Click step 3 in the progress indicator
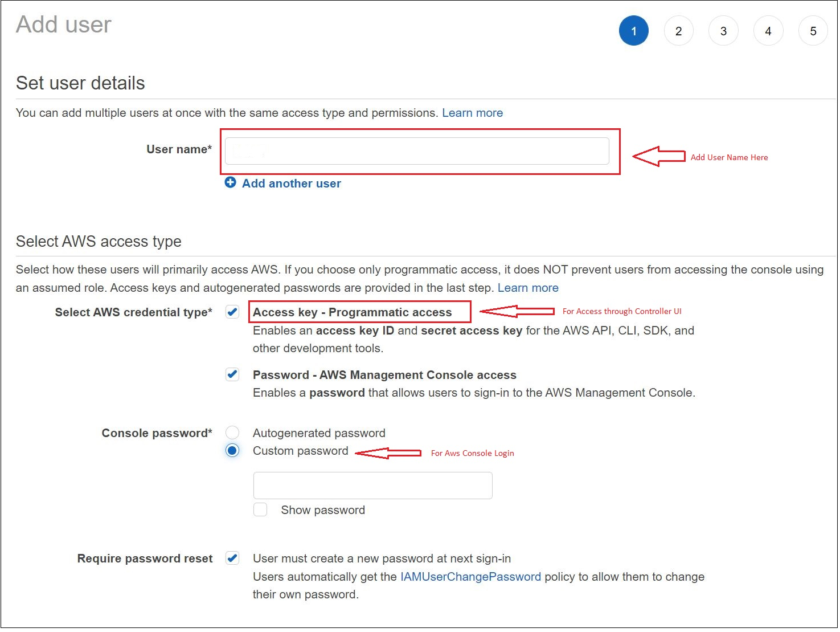 (x=723, y=31)
